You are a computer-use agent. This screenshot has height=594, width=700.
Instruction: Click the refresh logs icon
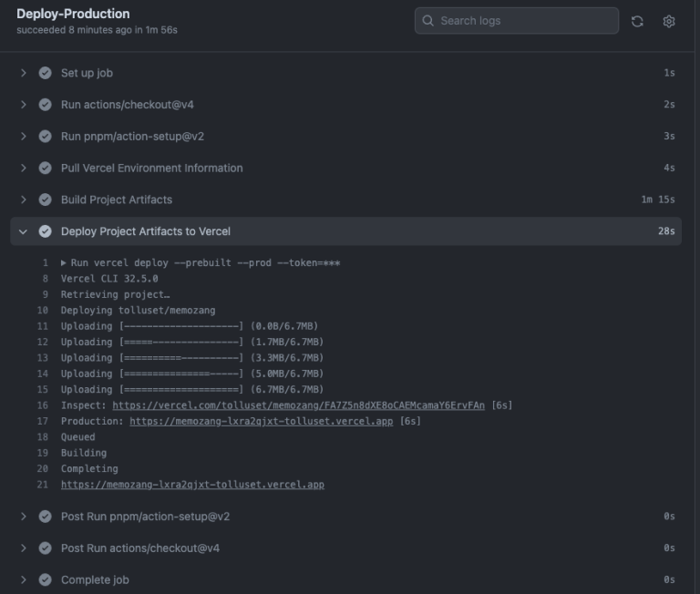point(637,21)
